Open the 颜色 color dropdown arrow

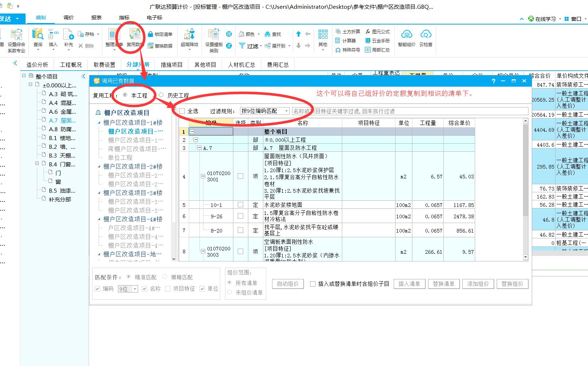coord(259,34)
